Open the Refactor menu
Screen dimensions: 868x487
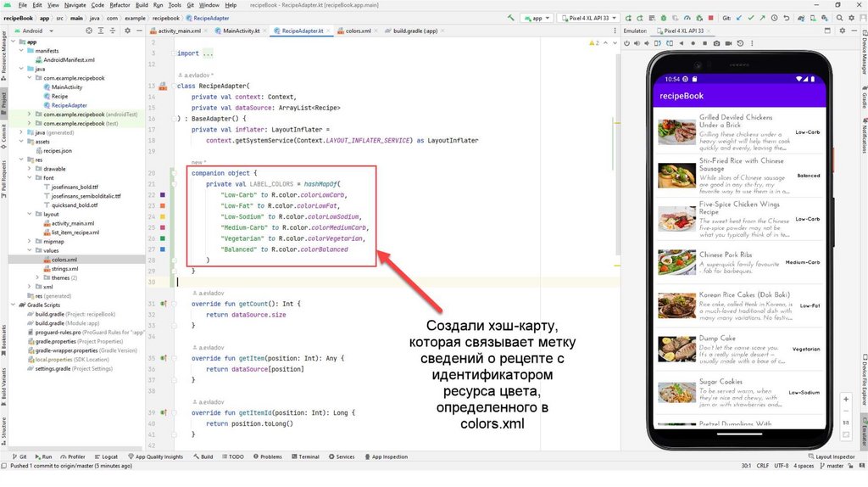tap(120, 5)
